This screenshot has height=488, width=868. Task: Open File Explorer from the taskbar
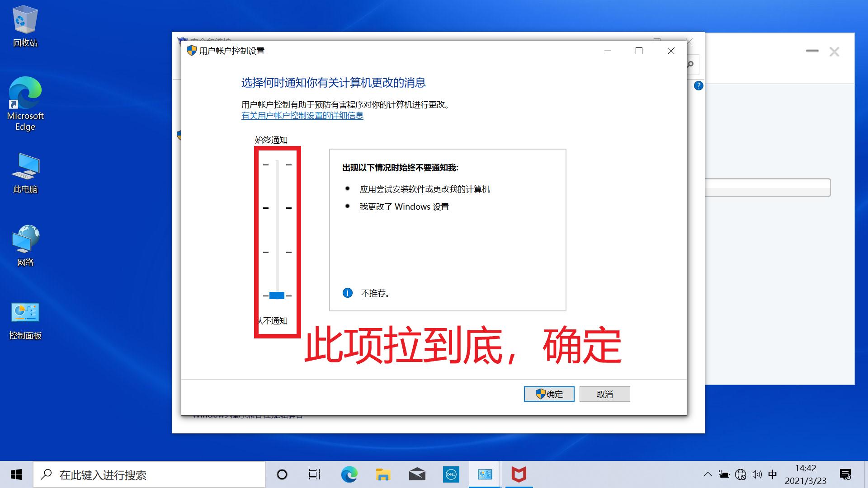pyautogui.click(x=382, y=474)
